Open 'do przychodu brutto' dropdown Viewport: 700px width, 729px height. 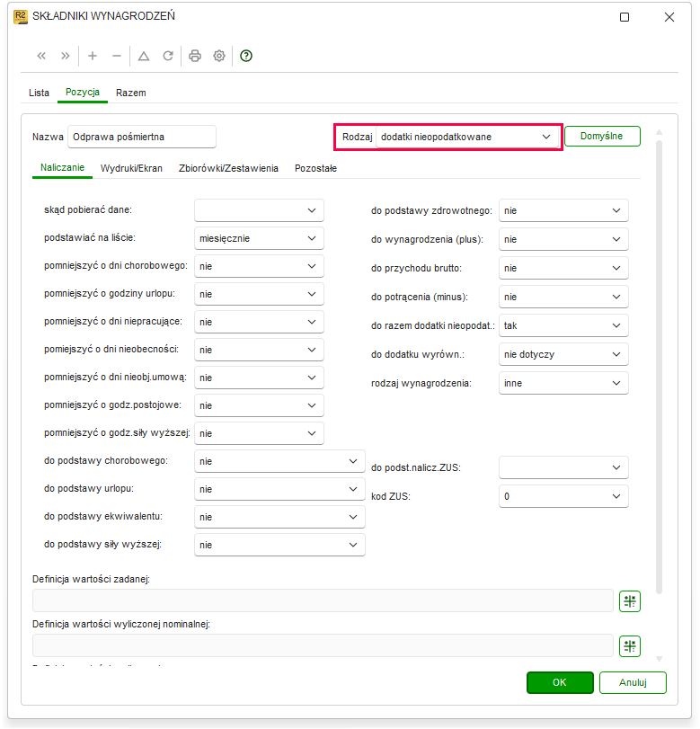tap(563, 268)
